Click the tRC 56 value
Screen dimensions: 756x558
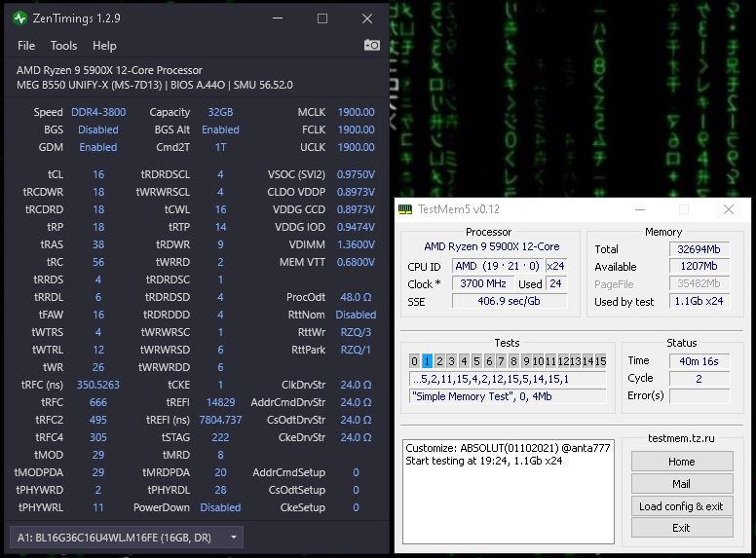coord(98,262)
